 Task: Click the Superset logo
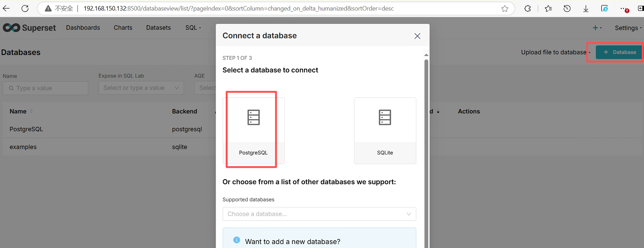tap(29, 28)
